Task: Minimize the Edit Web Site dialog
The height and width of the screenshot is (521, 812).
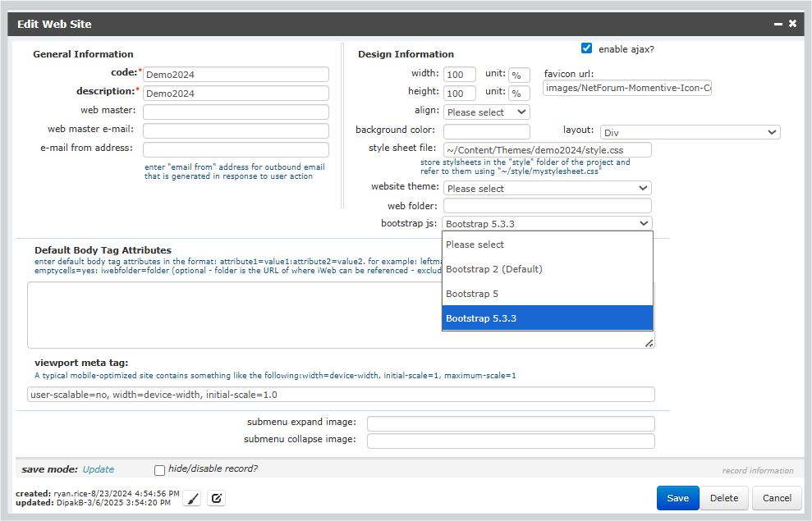Action: pyautogui.click(x=778, y=24)
